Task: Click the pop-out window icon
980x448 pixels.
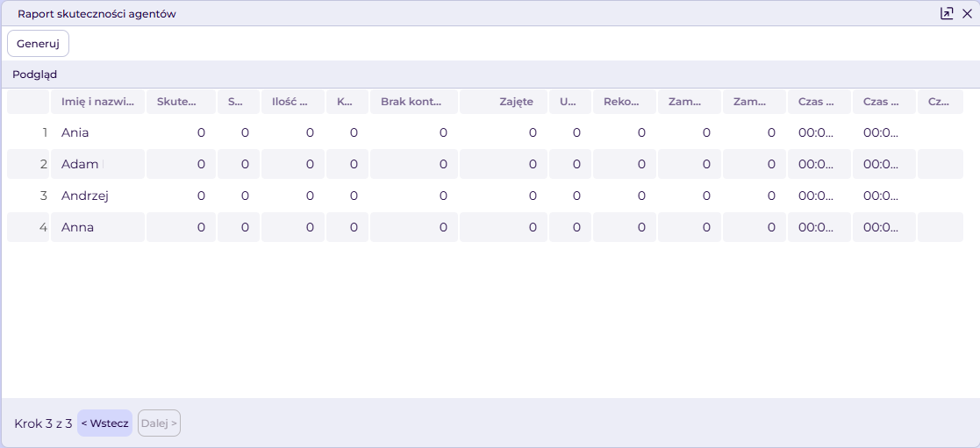Action: (x=947, y=14)
